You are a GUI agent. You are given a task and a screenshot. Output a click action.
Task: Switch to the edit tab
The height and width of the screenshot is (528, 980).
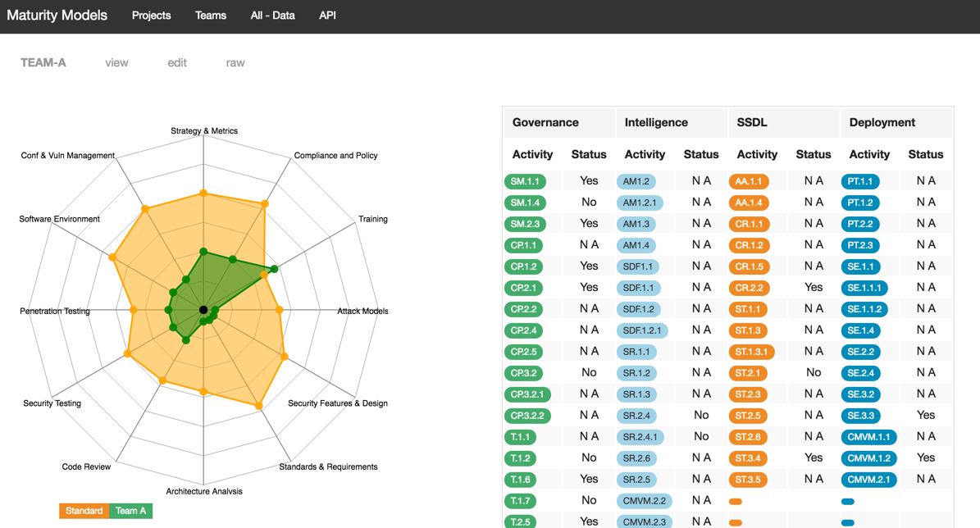[x=177, y=63]
